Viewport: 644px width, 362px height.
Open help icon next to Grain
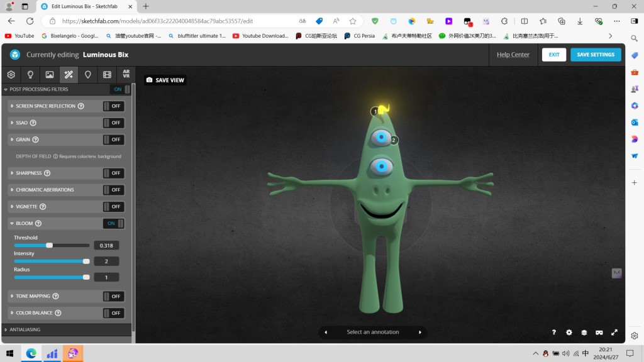[x=36, y=140]
